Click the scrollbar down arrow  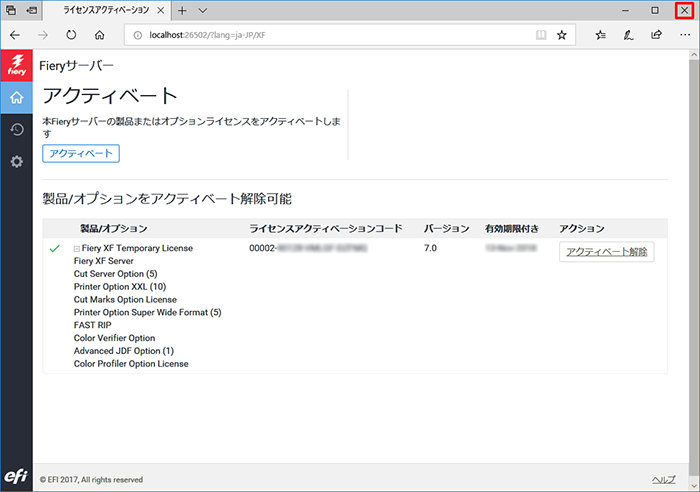tap(694, 485)
